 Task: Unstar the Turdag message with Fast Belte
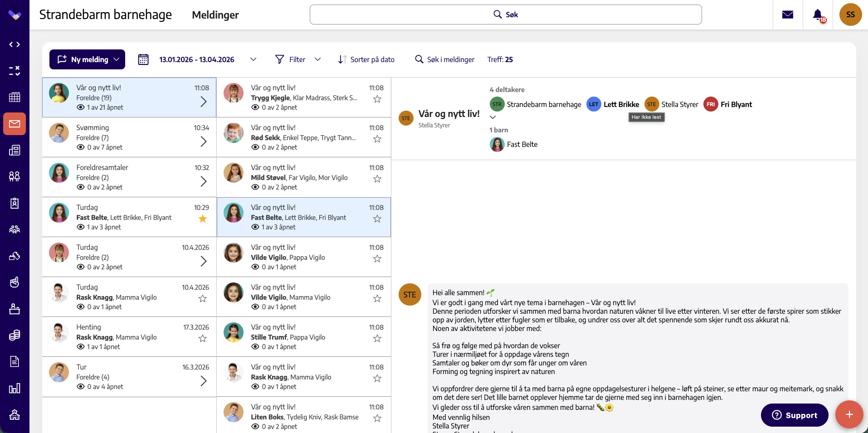(x=203, y=219)
